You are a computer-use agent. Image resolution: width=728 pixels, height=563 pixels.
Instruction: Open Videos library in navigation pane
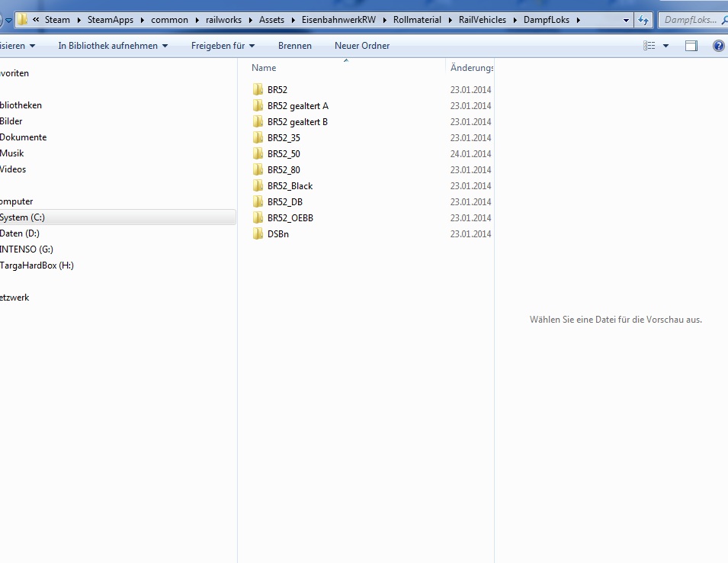[13, 169]
